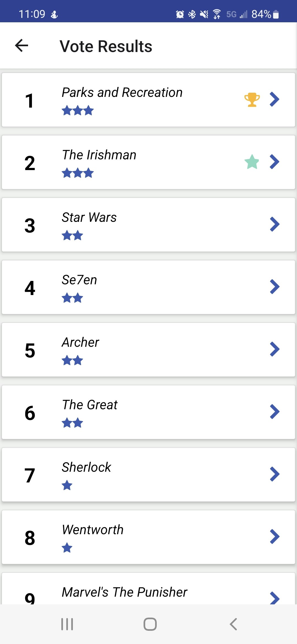Expand The Irishman details chevron
Viewport: 297px width, 644px height.
pyautogui.click(x=274, y=162)
